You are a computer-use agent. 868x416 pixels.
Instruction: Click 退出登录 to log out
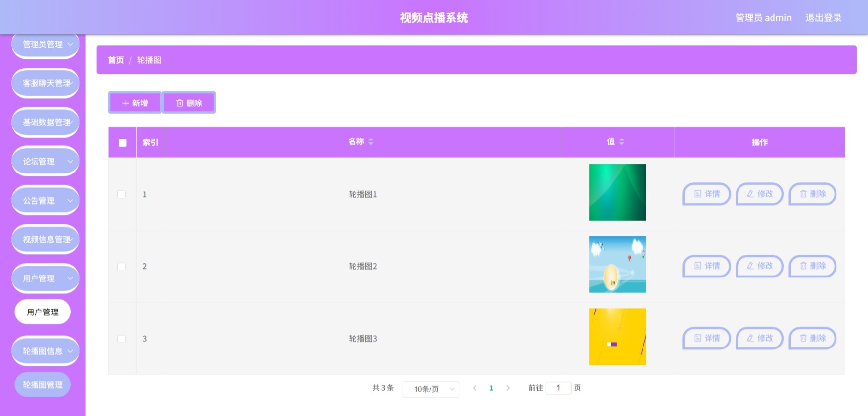(823, 18)
